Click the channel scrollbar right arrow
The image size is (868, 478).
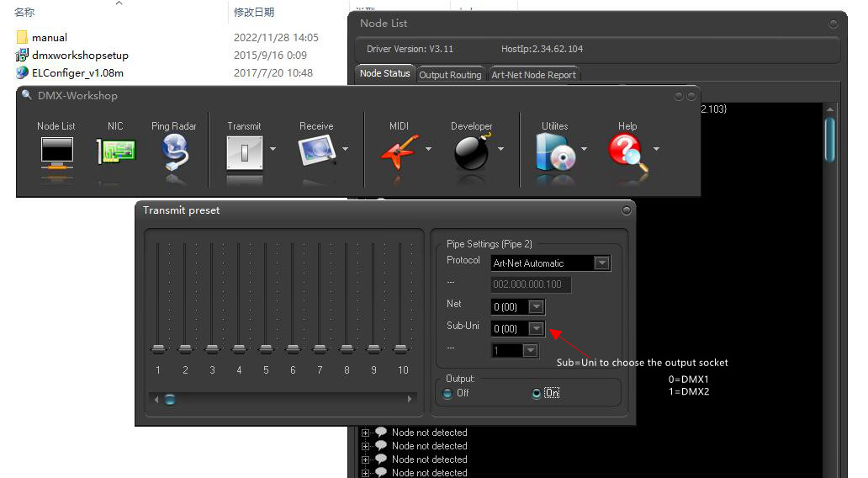tap(410, 400)
